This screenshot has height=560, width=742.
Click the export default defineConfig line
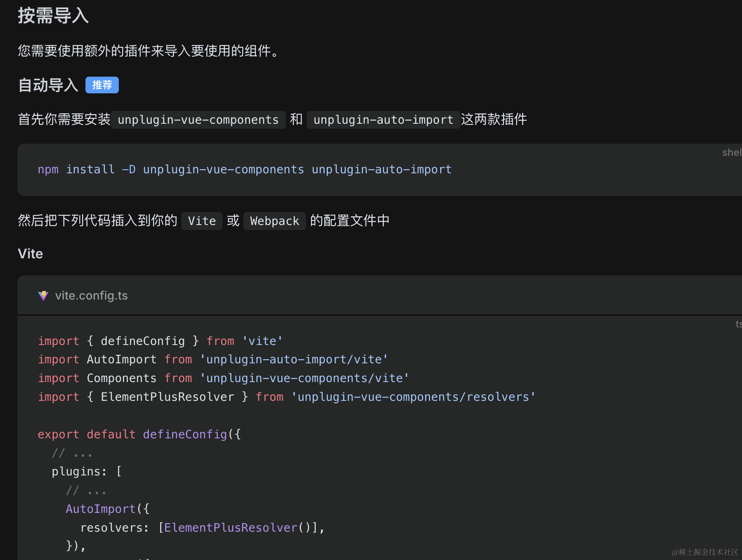pyautogui.click(x=139, y=435)
